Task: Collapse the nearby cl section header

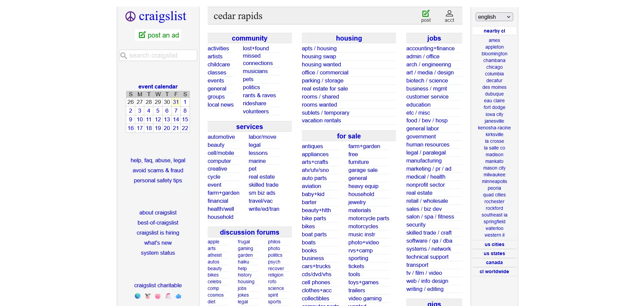Action: 494,31
